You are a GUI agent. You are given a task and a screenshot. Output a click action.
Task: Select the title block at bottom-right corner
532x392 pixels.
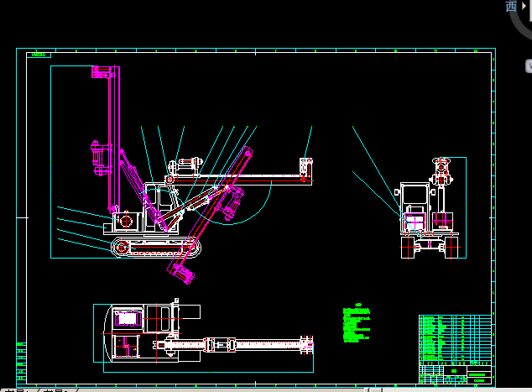[x=456, y=374]
